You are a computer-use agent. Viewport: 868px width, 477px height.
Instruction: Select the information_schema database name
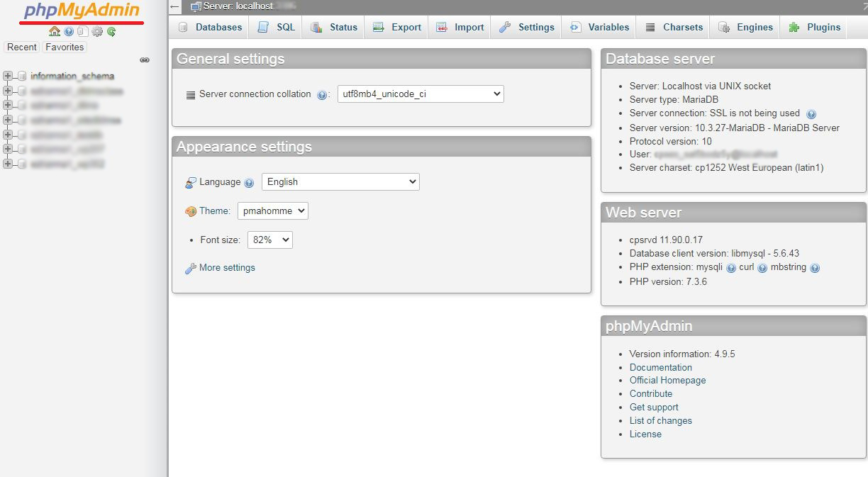72,76
